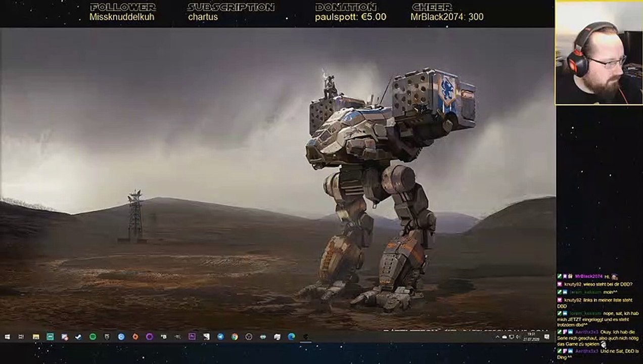Open the teal square app beside File Explorer

click(x=50, y=337)
